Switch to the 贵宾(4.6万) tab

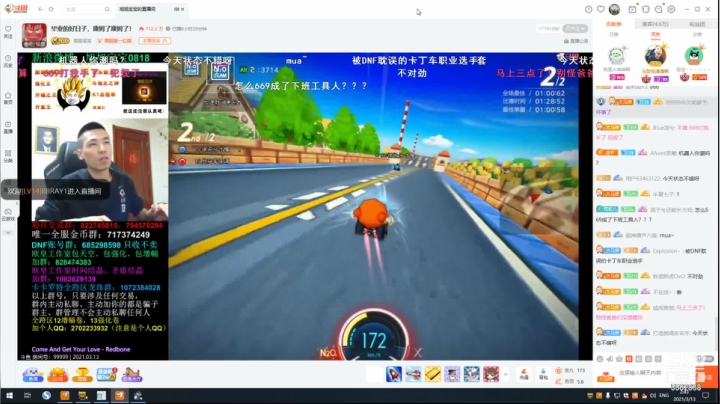coord(655,24)
